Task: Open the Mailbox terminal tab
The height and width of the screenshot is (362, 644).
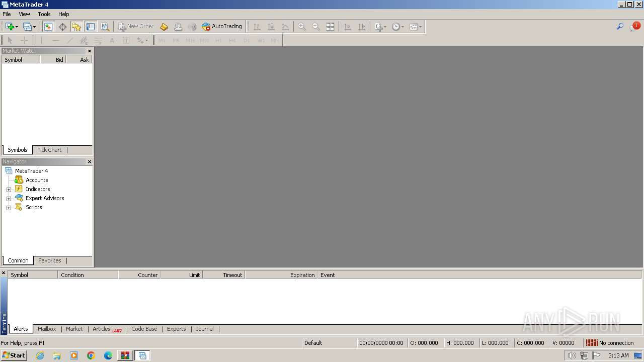Action: [47, 329]
